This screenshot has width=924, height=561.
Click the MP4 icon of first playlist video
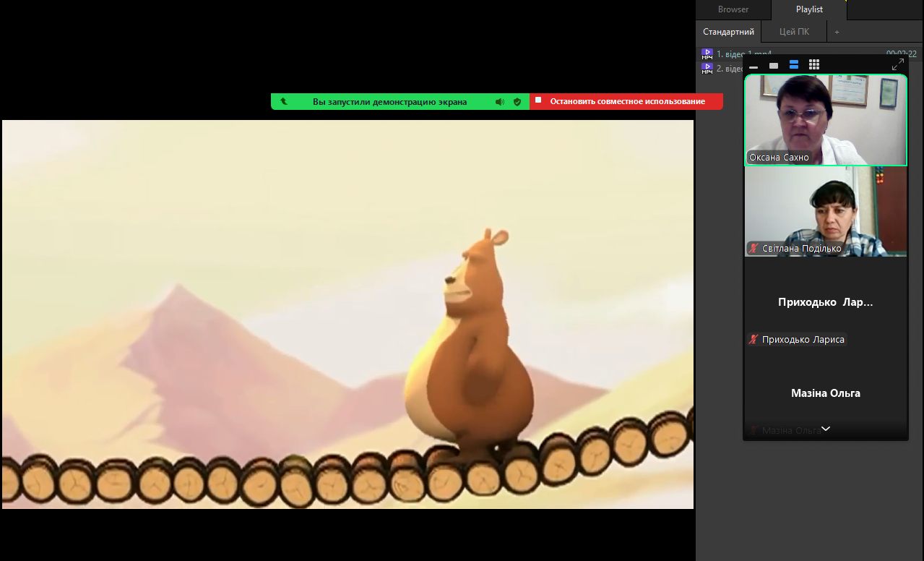(x=707, y=53)
